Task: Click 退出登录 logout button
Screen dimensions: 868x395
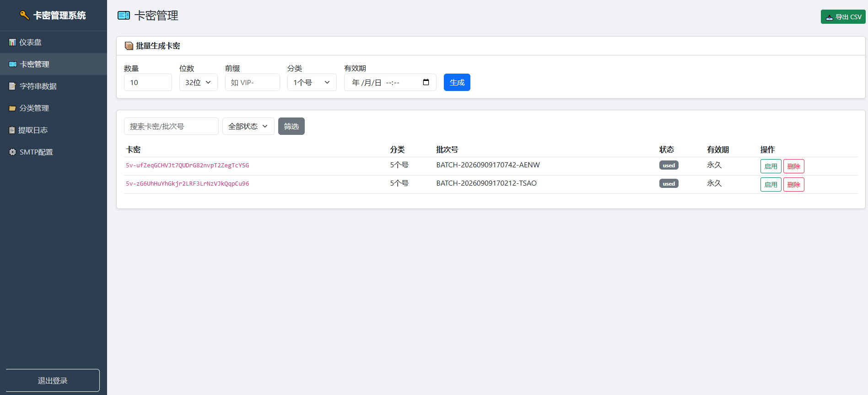Action: 53,380
